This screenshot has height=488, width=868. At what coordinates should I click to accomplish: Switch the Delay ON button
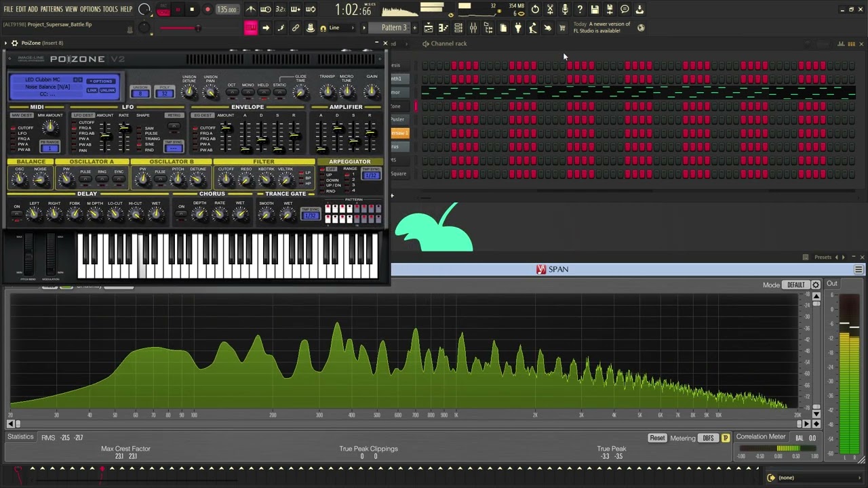[17, 215]
